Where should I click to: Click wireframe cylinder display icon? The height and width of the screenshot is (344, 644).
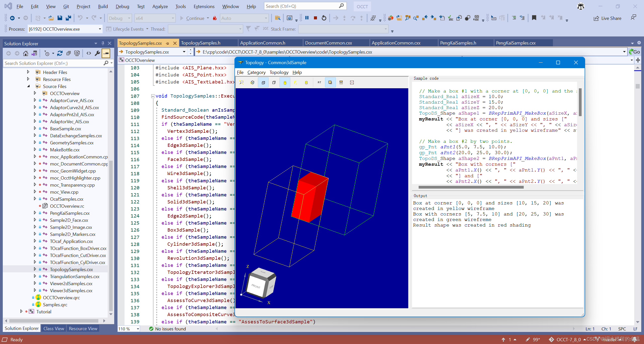tap(296, 82)
